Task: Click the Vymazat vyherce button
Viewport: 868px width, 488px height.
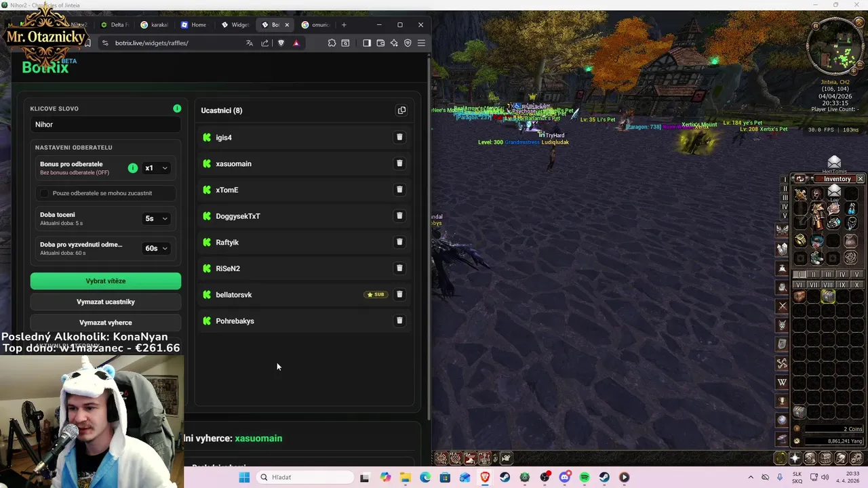Action: [x=106, y=323]
